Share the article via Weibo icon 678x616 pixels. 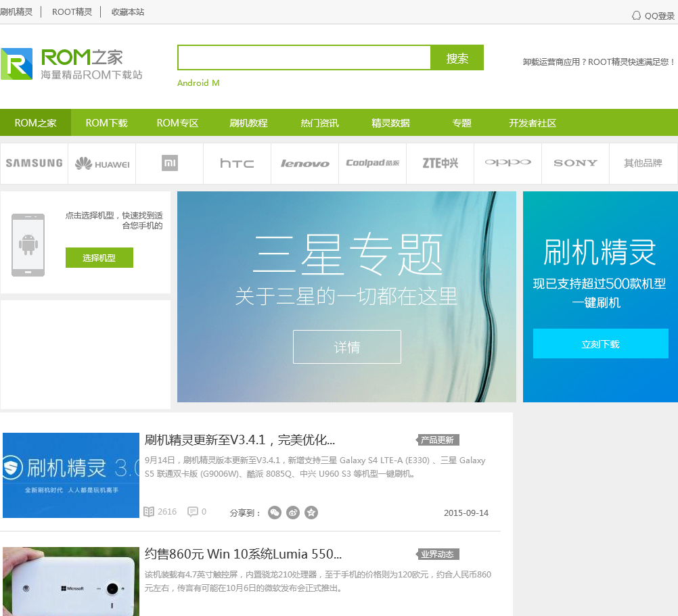[293, 513]
